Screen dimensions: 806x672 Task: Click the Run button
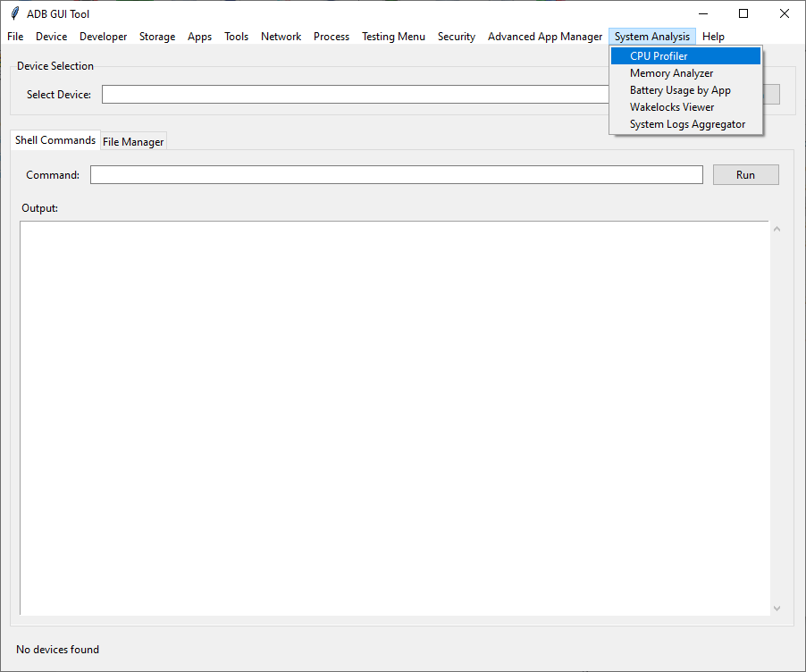coord(745,174)
